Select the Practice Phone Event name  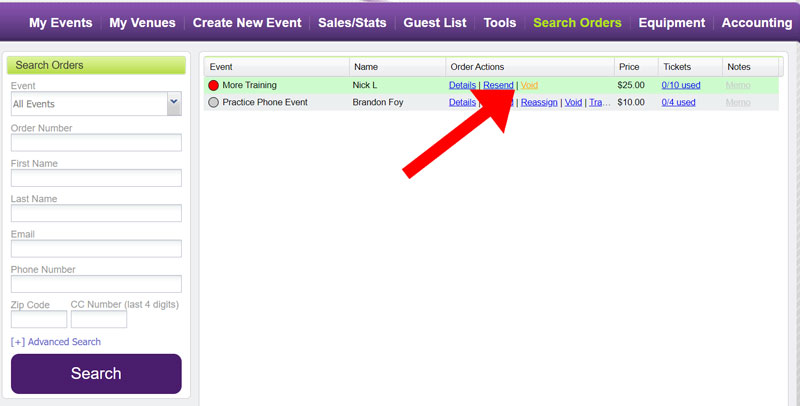tap(265, 102)
